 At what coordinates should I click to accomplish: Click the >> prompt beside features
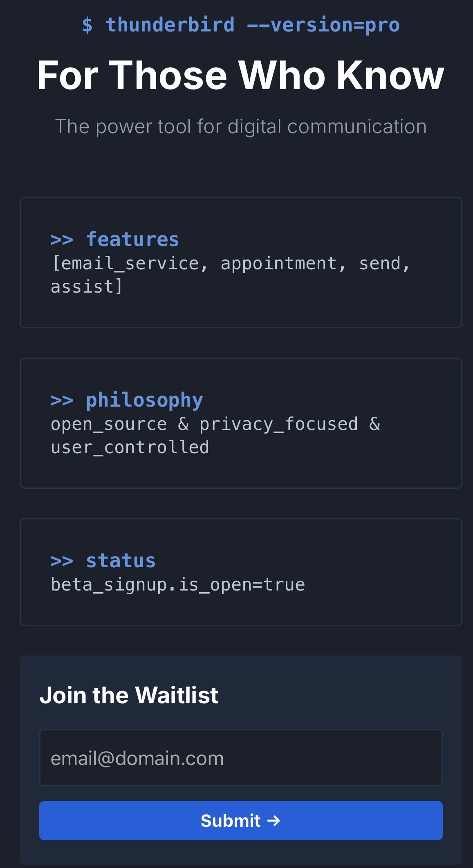pyautogui.click(x=62, y=240)
